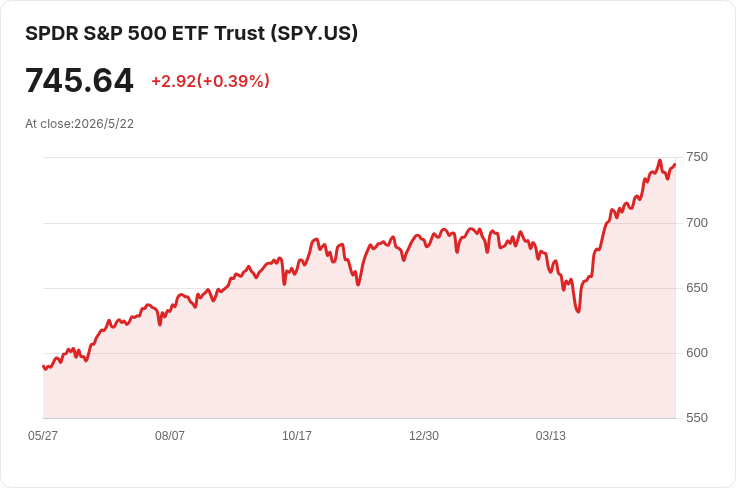
Task: Click the 12/30 date axis label
Action: (x=424, y=435)
